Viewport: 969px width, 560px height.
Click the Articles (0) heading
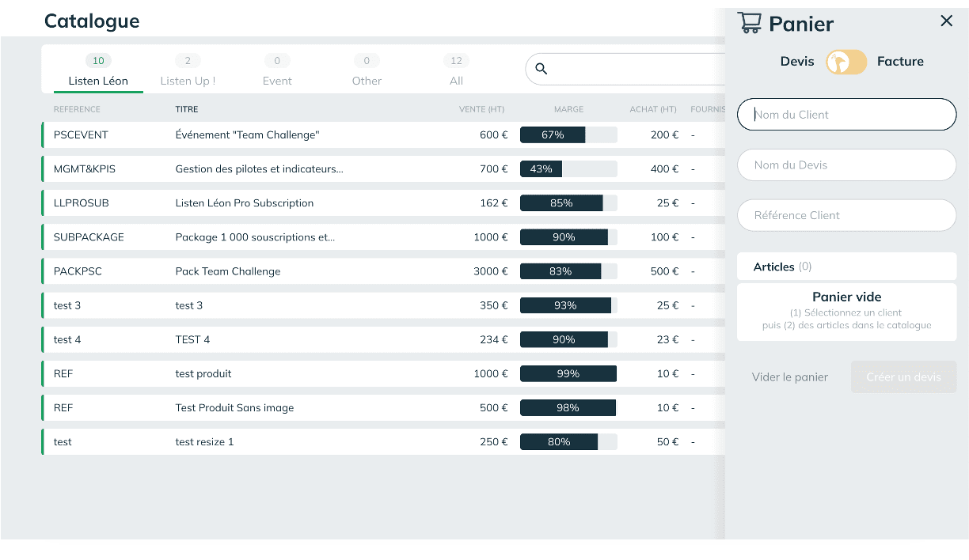pyautogui.click(x=782, y=267)
